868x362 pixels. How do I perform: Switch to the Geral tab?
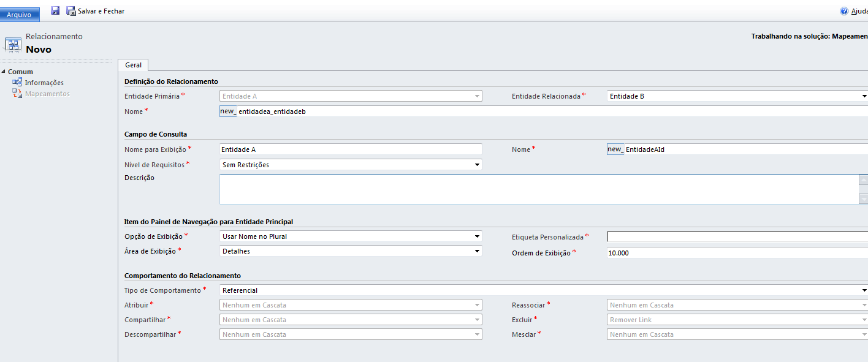click(133, 65)
